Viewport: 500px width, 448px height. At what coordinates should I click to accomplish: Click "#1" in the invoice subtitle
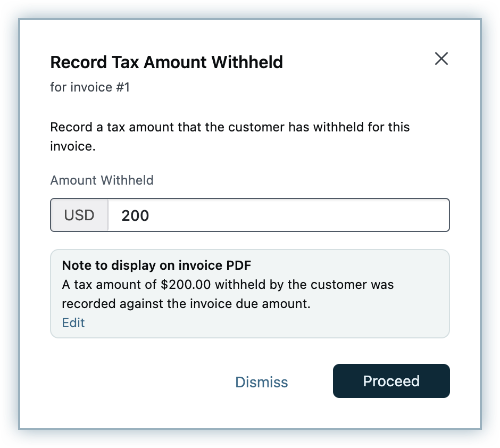point(122,87)
